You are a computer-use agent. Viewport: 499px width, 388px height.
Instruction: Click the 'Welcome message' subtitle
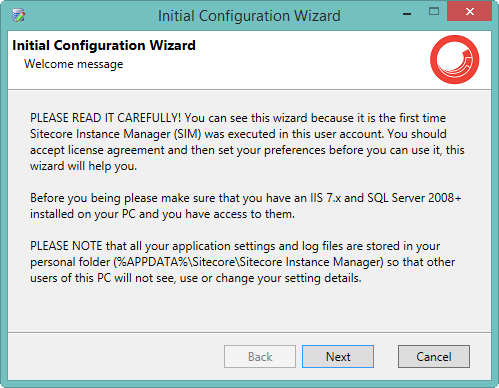74,64
